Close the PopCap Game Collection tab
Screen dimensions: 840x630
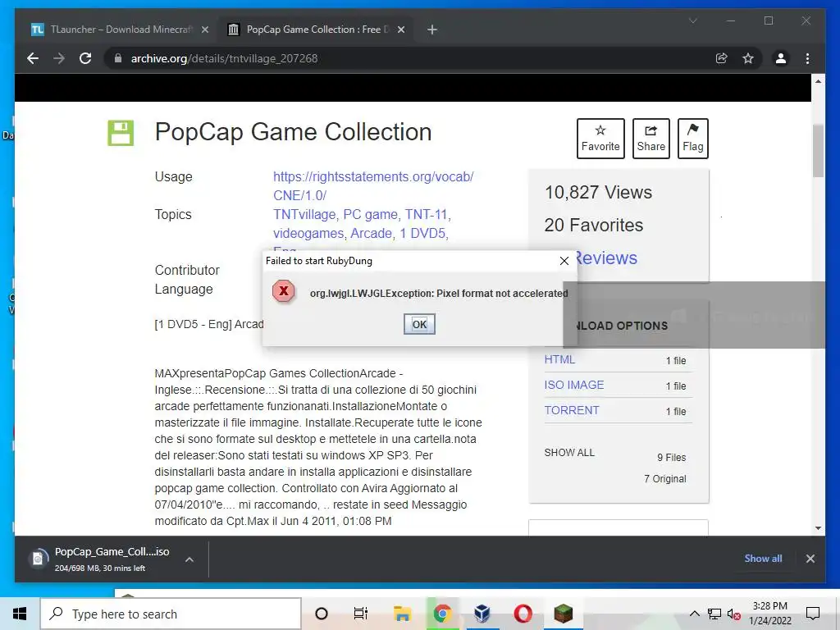[400, 30]
